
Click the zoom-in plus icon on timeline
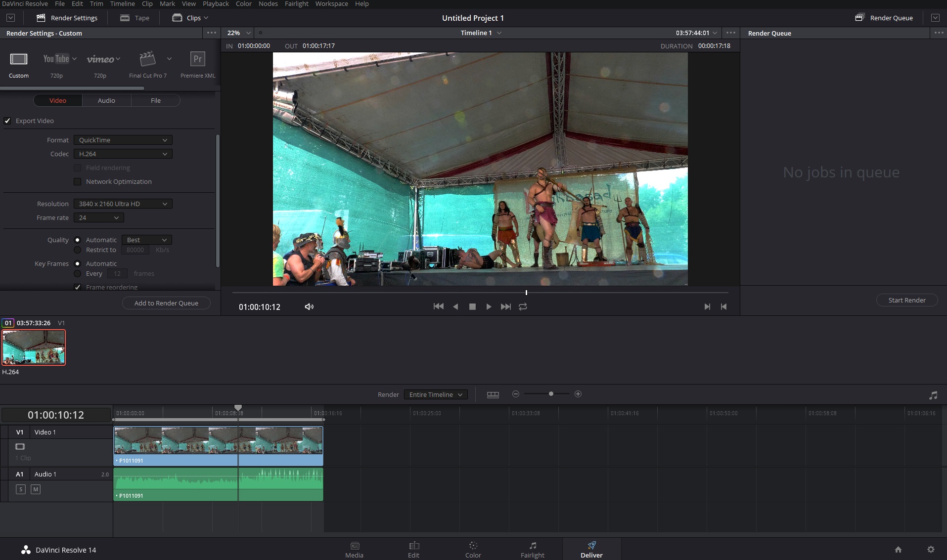pos(578,394)
